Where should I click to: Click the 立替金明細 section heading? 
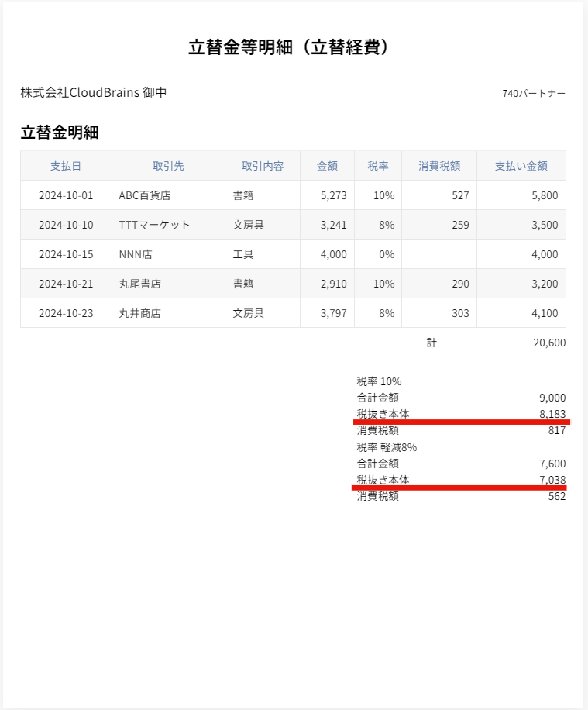coord(60,133)
